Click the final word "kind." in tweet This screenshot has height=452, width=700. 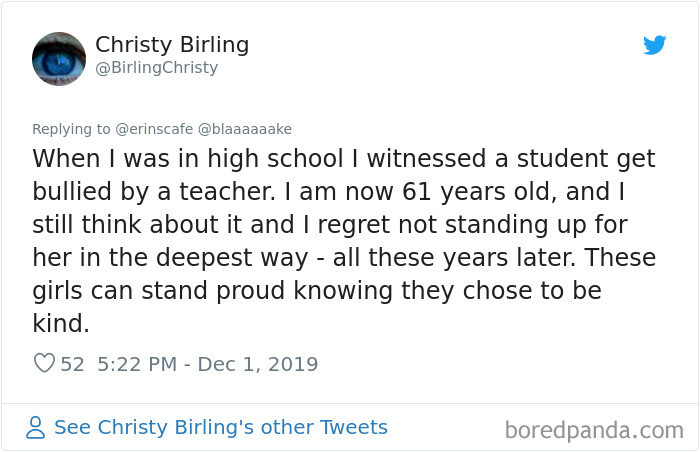click(59, 322)
